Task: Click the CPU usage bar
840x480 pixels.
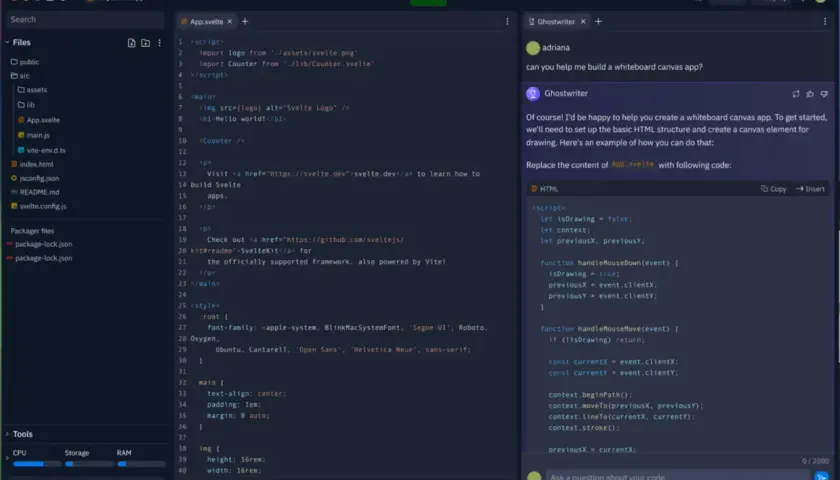Action: click(x=37, y=464)
